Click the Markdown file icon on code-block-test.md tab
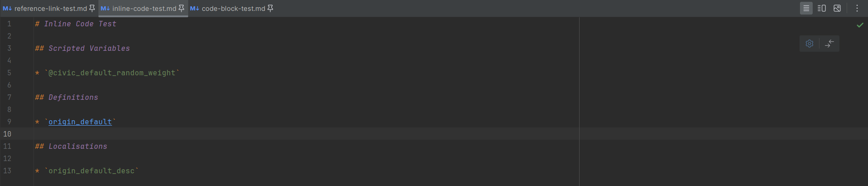Image resolution: width=868 pixels, height=186 pixels. 195,9
